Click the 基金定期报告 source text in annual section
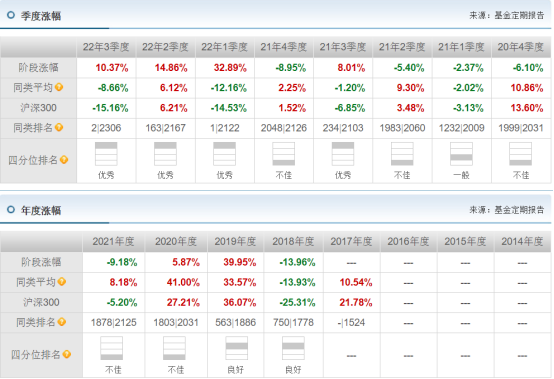This screenshot has height=379, width=554. (519, 210)
